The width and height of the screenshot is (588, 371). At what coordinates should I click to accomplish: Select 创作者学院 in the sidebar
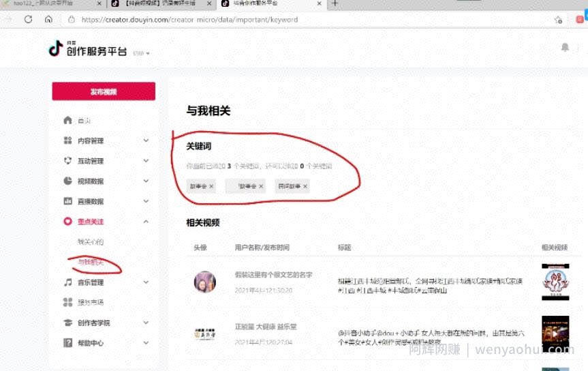94,323
